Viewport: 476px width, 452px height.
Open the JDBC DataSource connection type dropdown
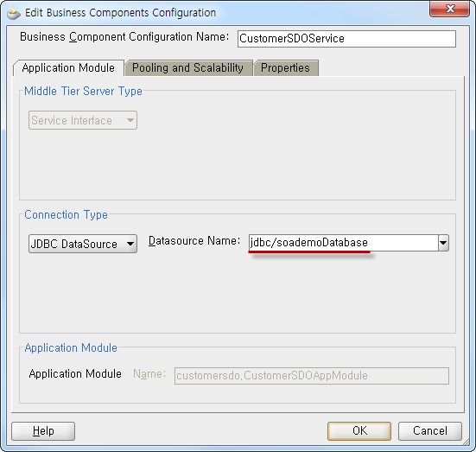tap(83, 244)
